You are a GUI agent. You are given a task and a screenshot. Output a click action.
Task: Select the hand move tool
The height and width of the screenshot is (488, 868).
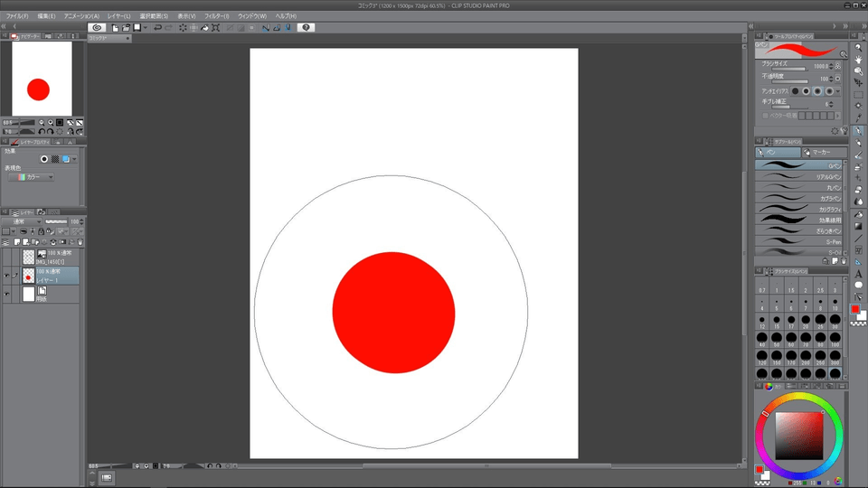(858, 59)
